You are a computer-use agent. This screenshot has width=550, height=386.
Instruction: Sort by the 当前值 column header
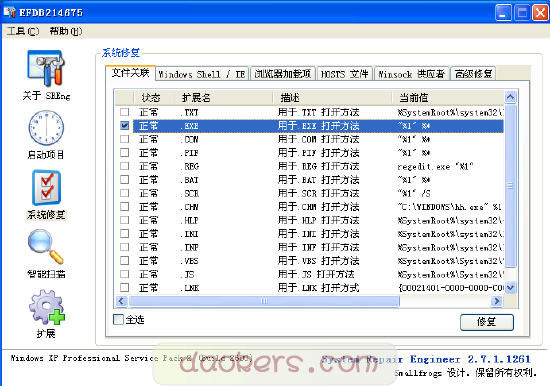(x=448, y=98)
